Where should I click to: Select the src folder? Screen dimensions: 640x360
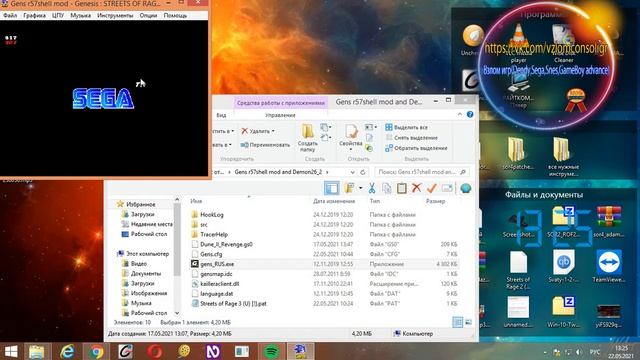click(204, 224)
